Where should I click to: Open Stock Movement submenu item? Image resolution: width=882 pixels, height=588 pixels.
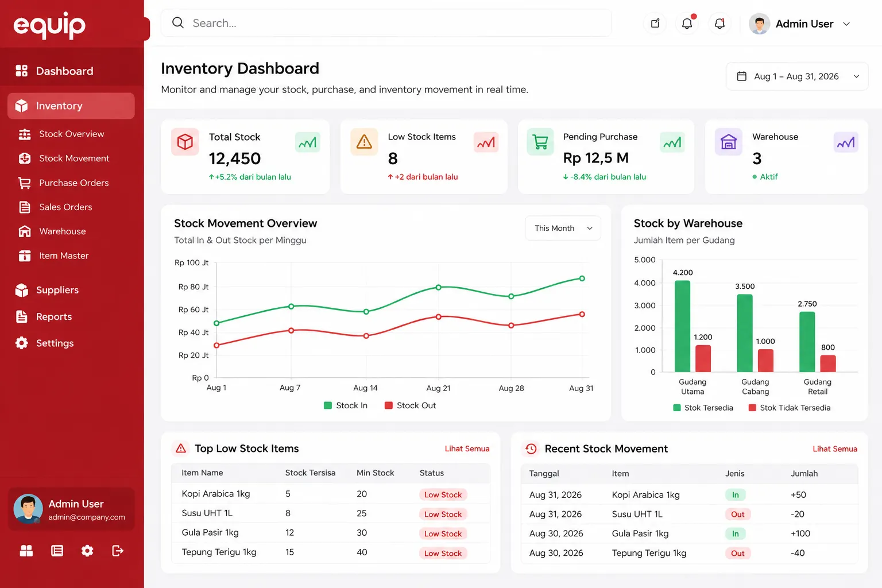[x=71, y=158]
